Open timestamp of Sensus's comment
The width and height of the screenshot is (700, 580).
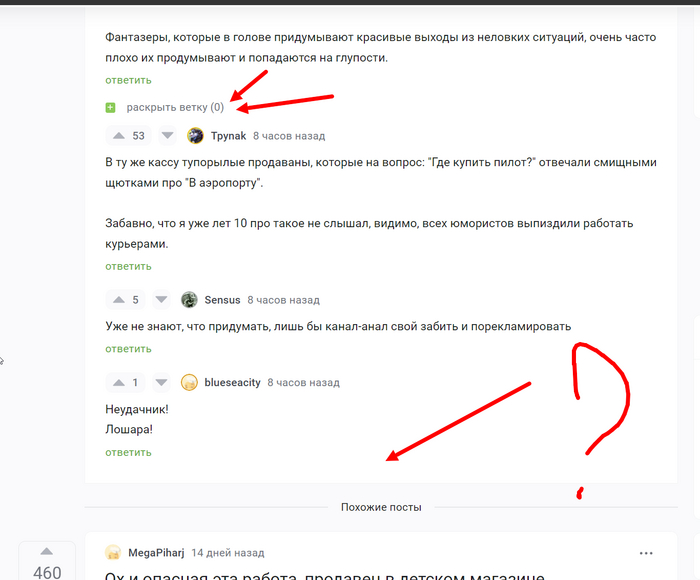pyautogui.click(x=283, y=300)
